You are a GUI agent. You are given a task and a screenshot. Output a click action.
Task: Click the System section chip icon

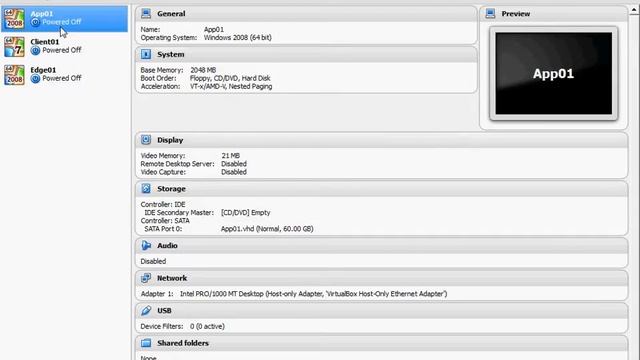146,54
